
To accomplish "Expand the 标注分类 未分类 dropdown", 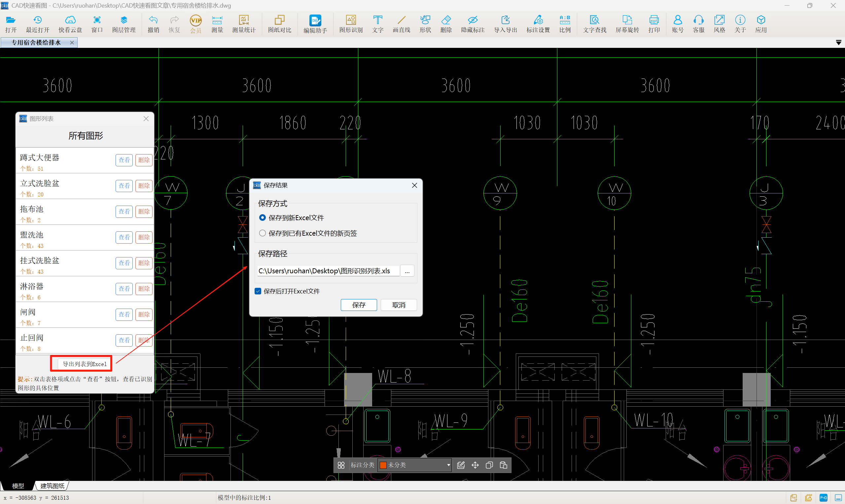I will [x=448, y=465].
